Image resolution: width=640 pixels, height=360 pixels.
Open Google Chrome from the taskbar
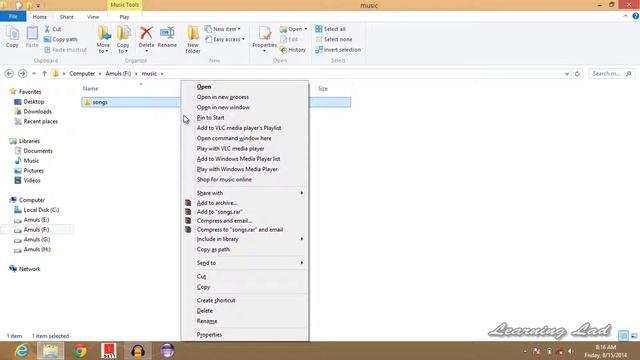(x=80, y=351)
